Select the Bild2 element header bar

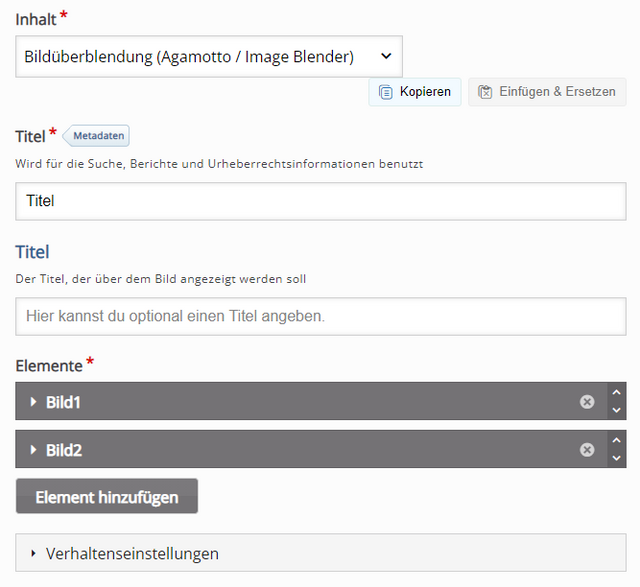pos(311,449)
